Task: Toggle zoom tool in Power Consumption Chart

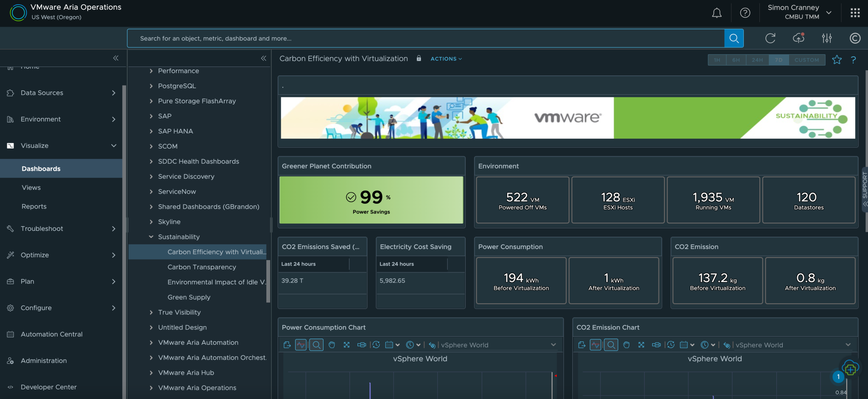Action: (316, 345)
